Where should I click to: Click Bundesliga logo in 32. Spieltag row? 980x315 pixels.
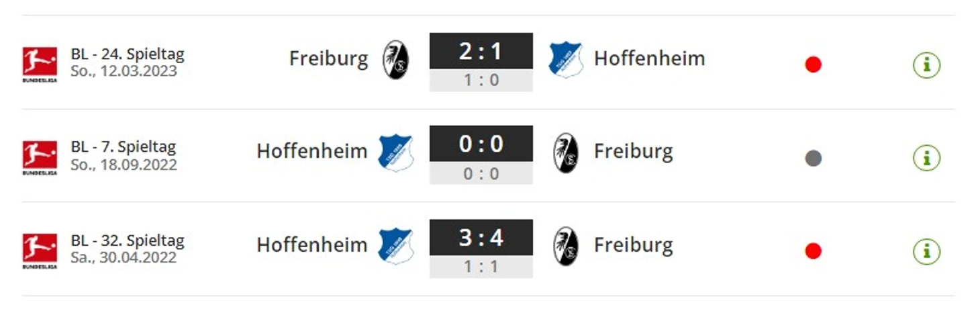pos(40,251)
